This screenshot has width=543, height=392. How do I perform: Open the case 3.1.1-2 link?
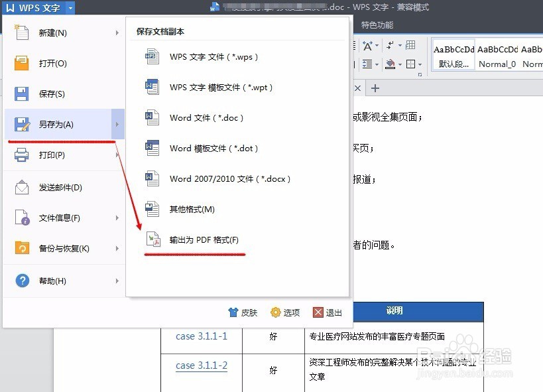(x=202, y=365)
